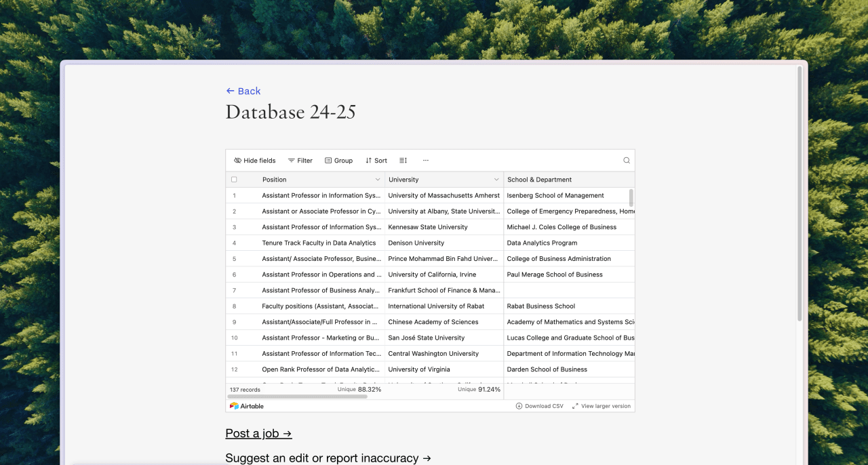Click the School & Department column header
This screenshot has width=868, height=465.
570,180
